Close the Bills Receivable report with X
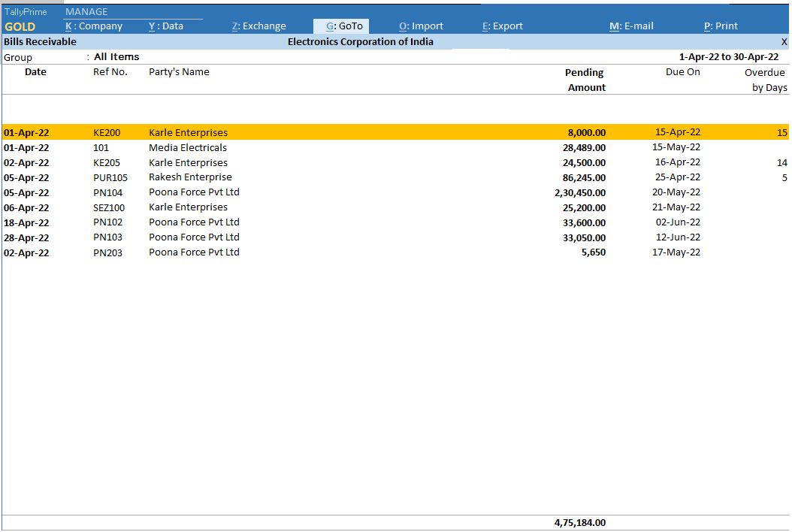 (x=784, y=42)
